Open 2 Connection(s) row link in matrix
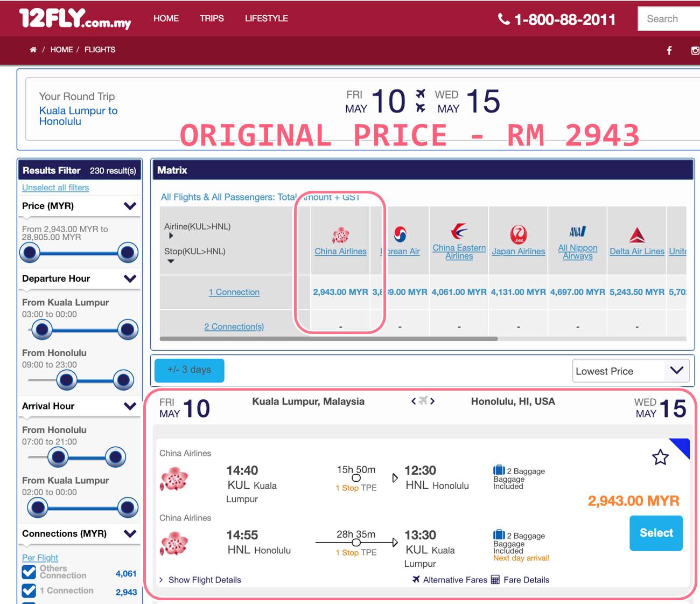The image size is (700, 604). point(234,327)
